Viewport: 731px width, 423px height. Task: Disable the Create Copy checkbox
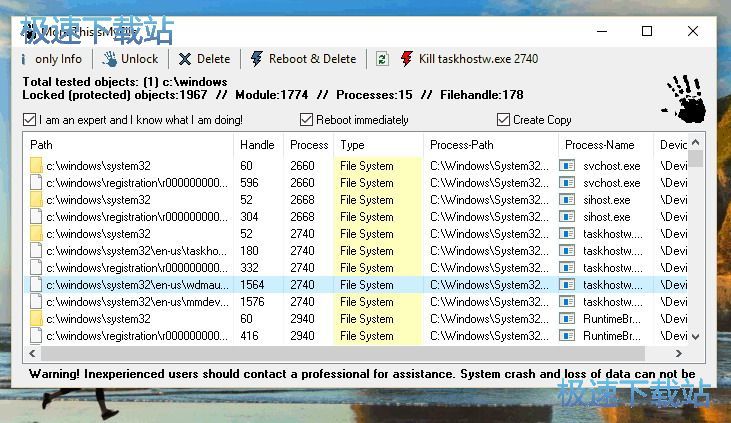(x=503, y=120)
